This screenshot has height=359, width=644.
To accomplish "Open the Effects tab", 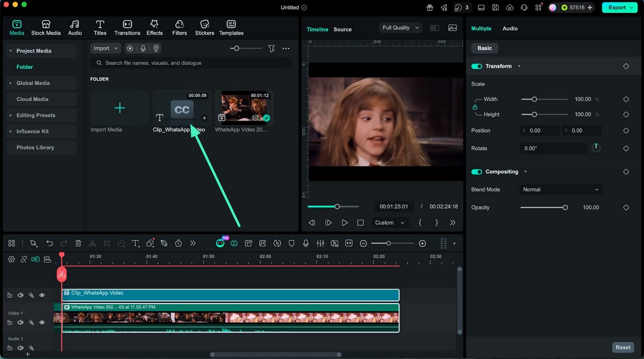I will (155, 28).
